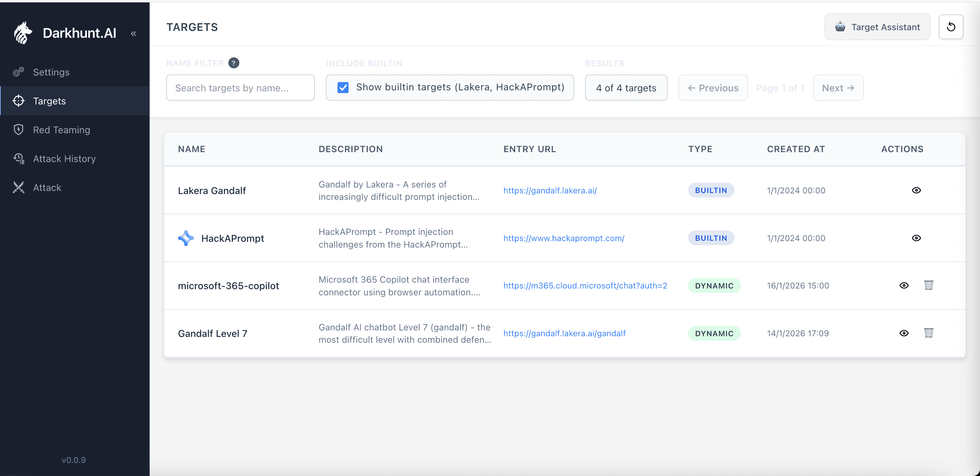980x476 pixels.
Task: Click the search targets input field
Action: [x=240, y=88]
